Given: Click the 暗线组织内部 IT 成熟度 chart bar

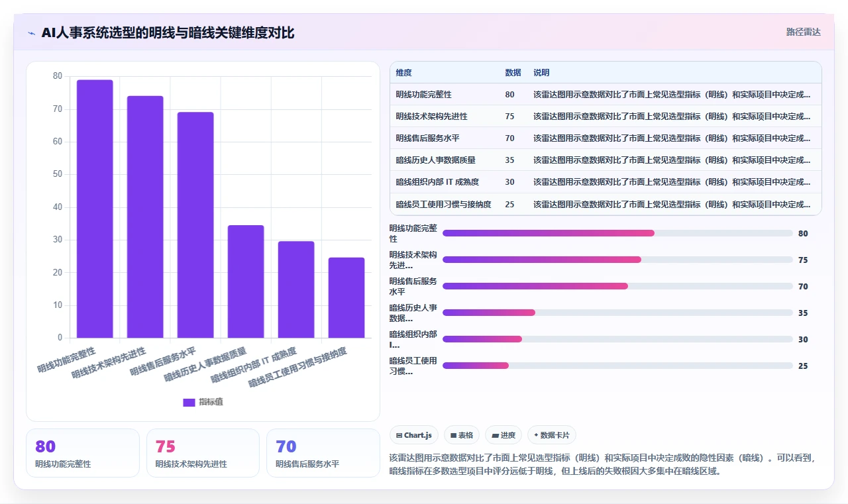Looking at the screenshot, I should [x=296, y=289].
